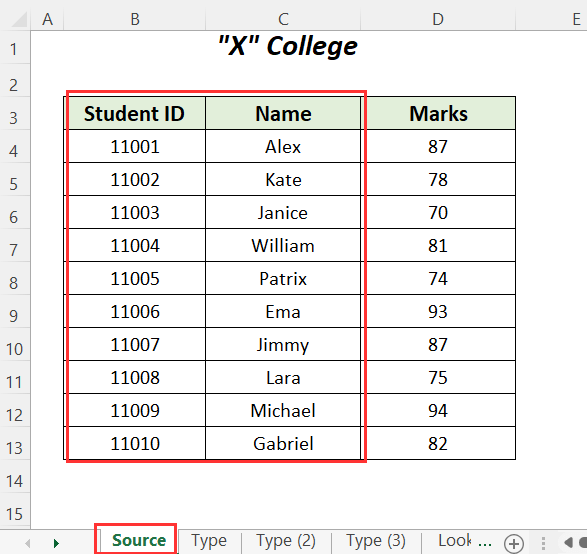Select the name cell Michael
Screen dimensions: 587x554
(283, 410)
